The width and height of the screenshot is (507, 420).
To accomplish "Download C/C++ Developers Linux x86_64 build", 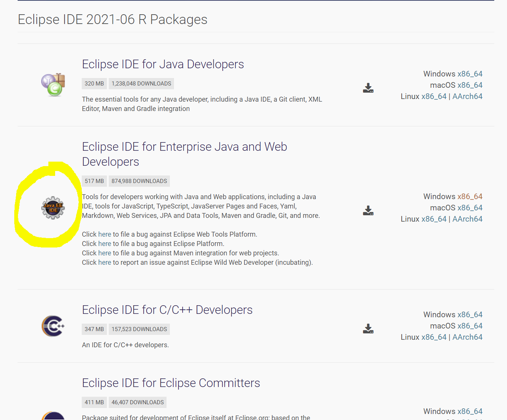I will pos(434,337).
